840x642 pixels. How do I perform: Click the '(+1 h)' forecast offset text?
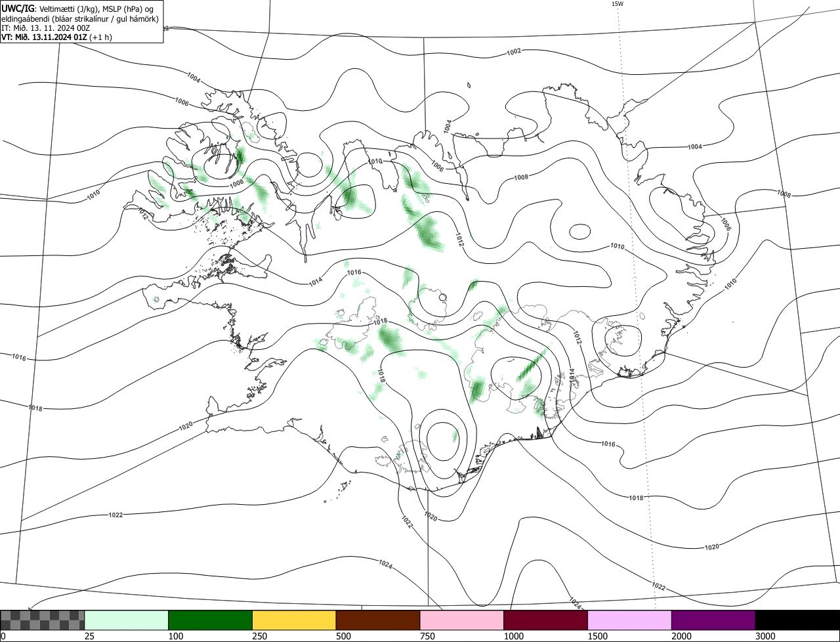tap(101, 37)
